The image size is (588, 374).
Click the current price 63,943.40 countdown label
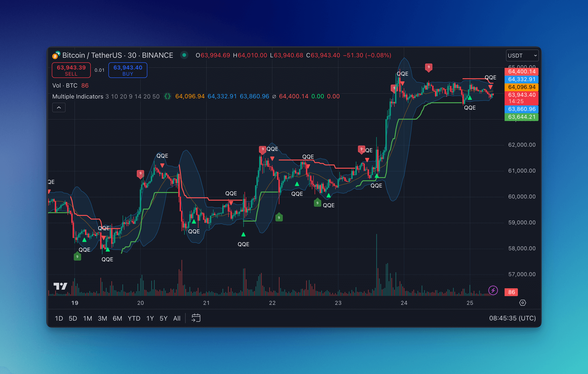coord(522,98)
